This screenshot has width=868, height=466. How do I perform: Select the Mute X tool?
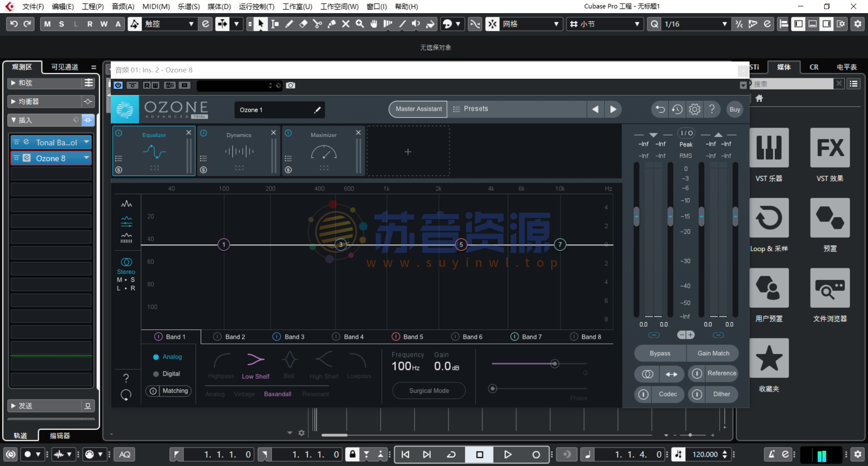point(346,24)
